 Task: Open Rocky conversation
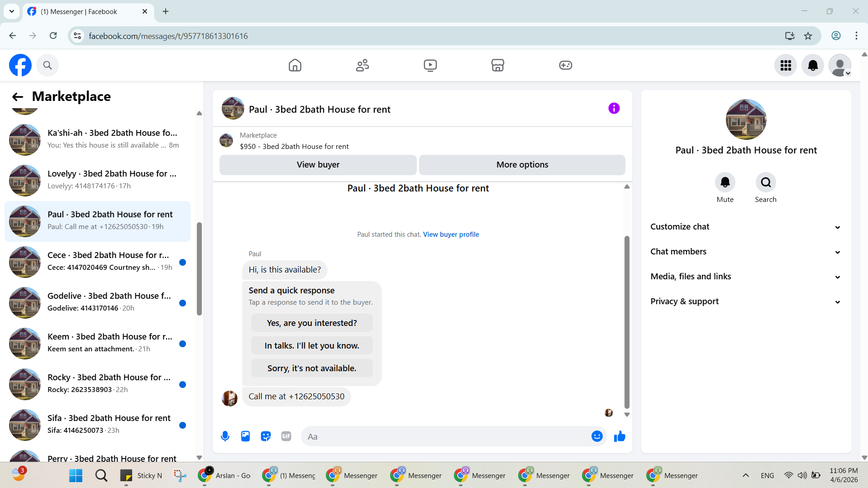click(x=97, y=384)
